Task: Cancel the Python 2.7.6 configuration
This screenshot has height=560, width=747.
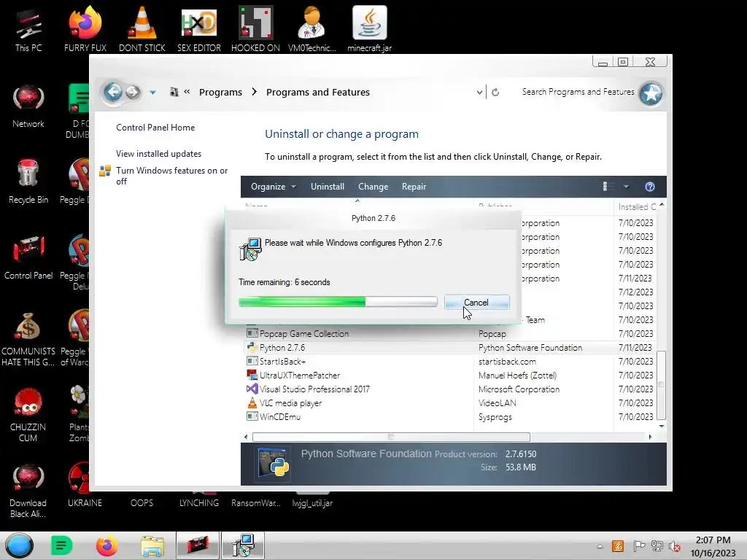Action: pos(476,303)
